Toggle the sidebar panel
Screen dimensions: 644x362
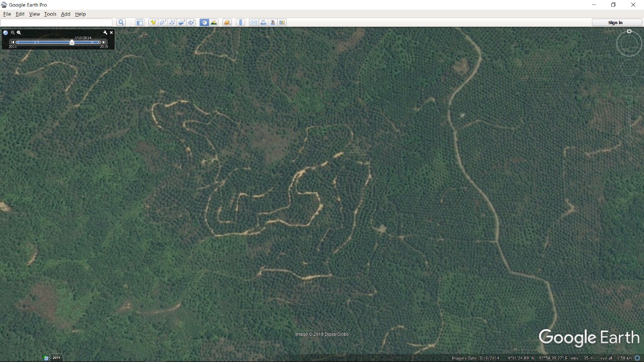(x=140, y=23)
